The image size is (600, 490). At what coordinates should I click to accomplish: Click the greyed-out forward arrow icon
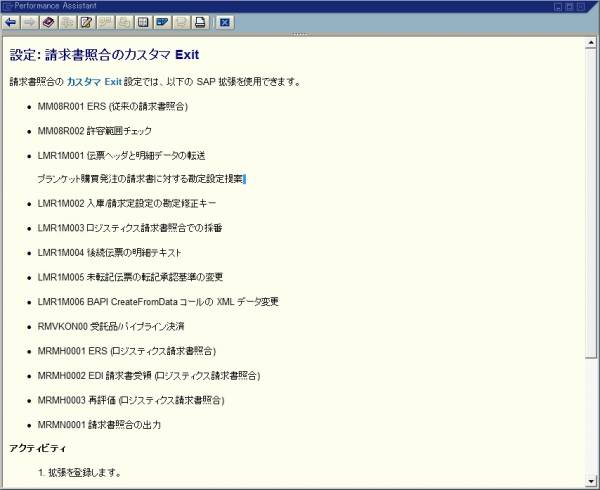pos(29,22)
